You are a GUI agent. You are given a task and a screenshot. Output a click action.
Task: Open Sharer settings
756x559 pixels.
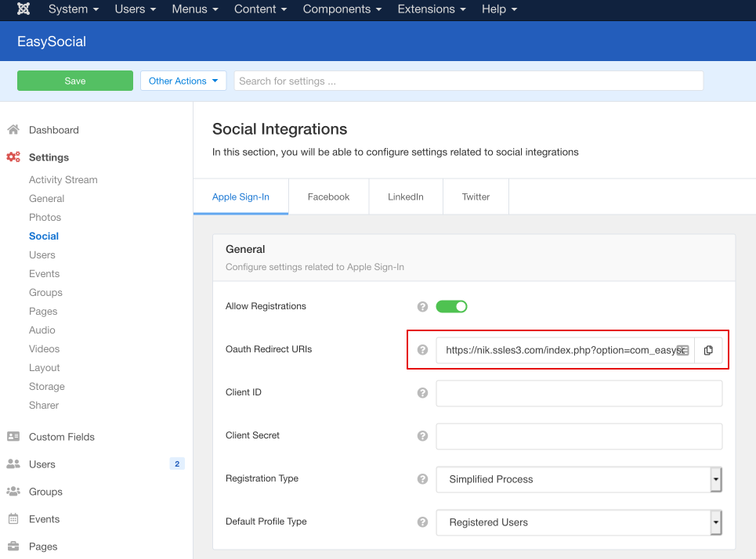click(x=44, y=406)
